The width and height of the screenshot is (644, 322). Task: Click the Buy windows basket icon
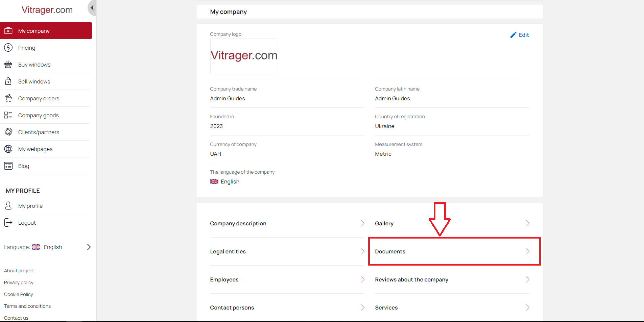[x=8, y=65]
